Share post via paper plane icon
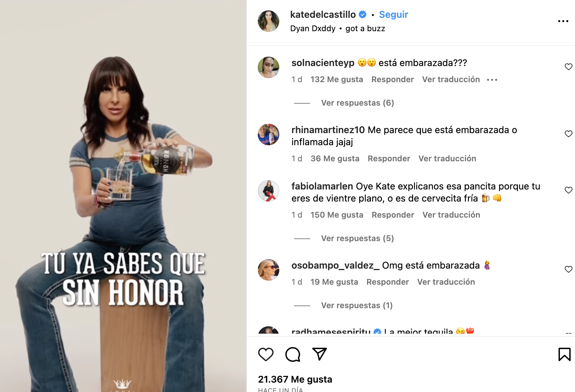 [x=320, y=354]
